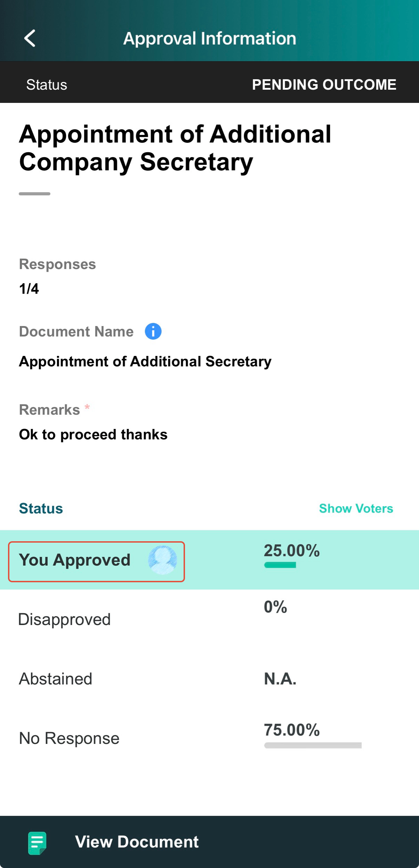Open View Document button
This screenshot has height=868, width=419.
point(209,842)
